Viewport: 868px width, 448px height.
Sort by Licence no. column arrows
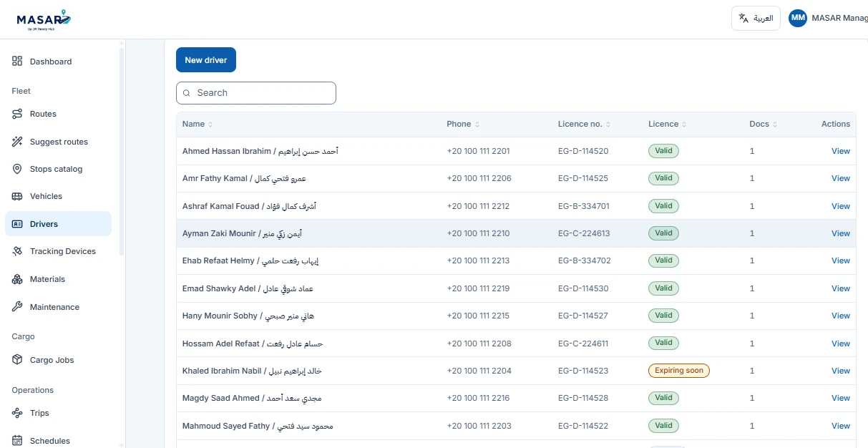[x=608, y=125]
